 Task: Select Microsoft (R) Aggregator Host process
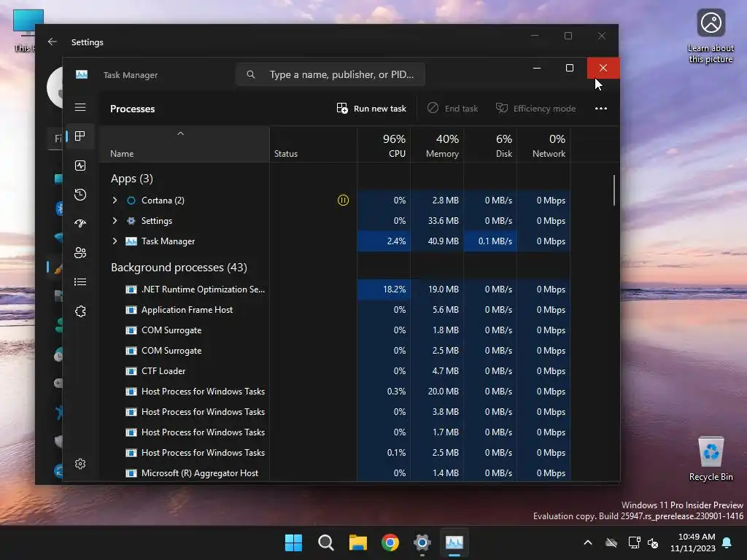tap(335, 472)
